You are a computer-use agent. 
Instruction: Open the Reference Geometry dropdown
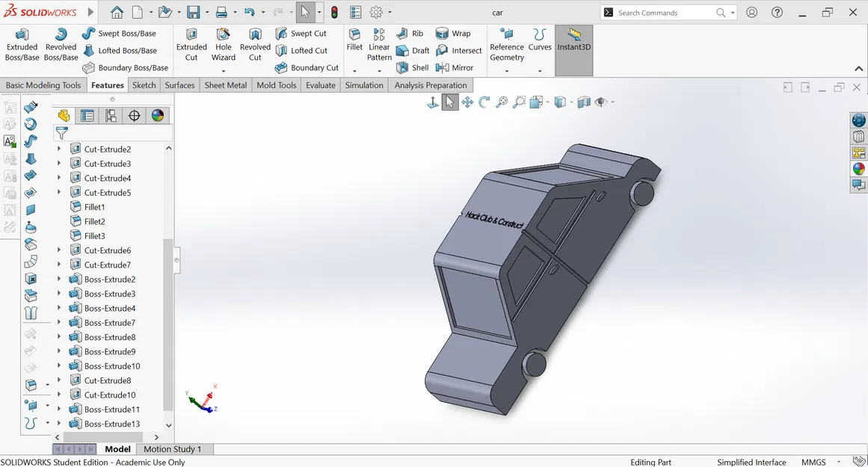pyautogui.click(x=507, y=71)
